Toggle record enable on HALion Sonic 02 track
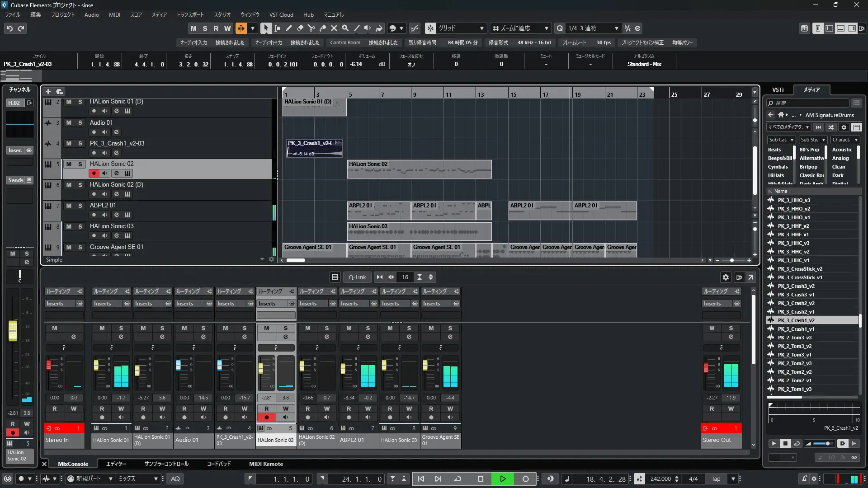 pyautogui.click(x=94, y=173)
